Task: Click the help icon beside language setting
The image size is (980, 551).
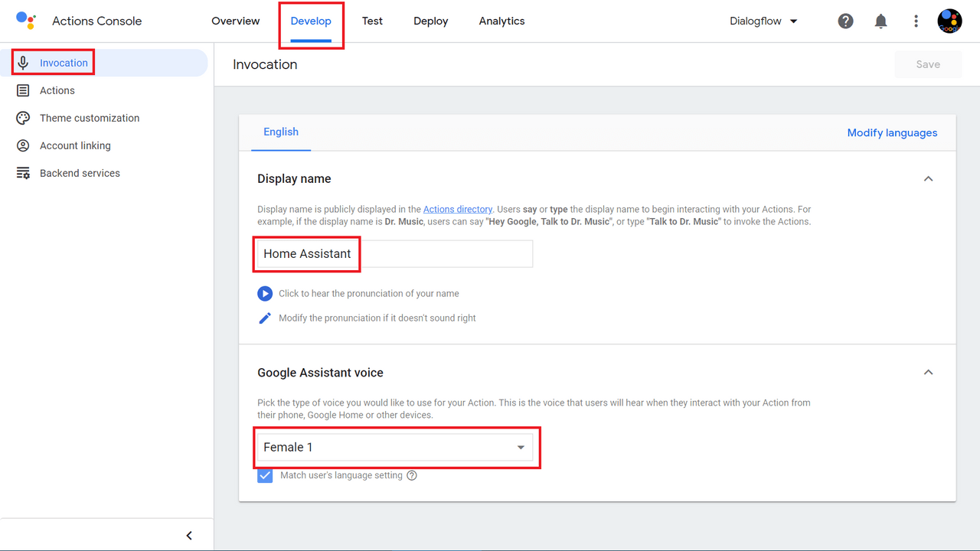Action: click(412, 475)
